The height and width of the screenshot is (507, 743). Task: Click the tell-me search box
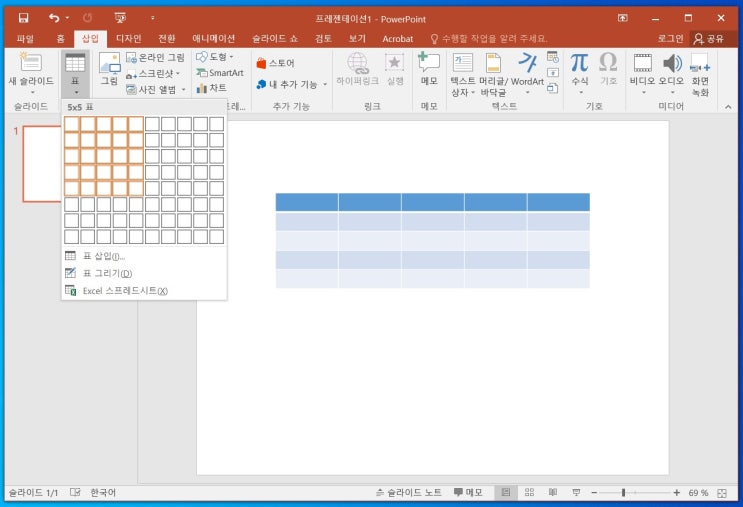(x=489, y=39)
